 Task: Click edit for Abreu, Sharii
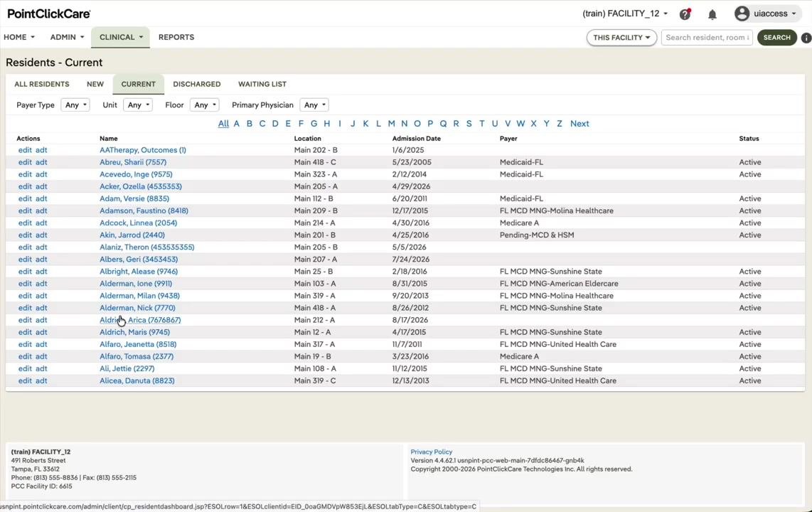point(25,162)
